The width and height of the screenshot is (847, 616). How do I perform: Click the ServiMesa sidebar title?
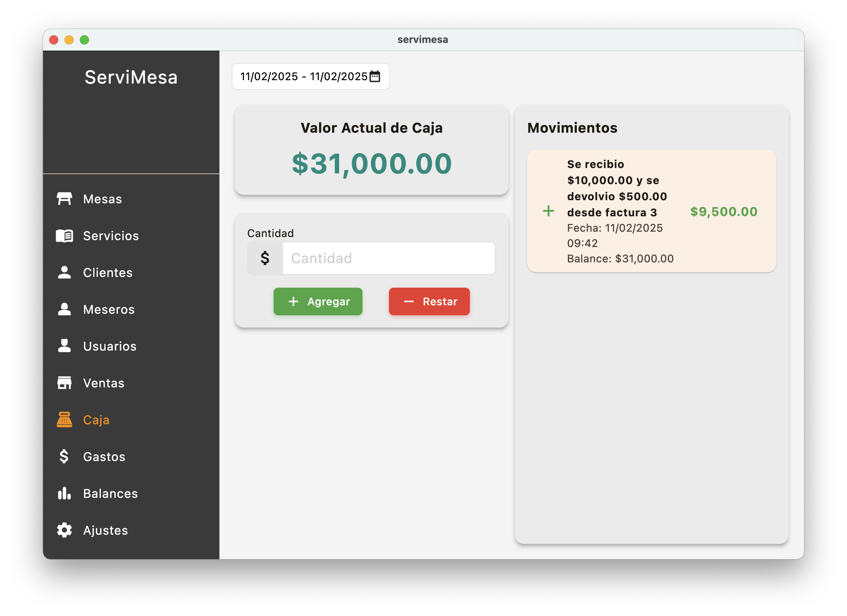coord(131,77)
